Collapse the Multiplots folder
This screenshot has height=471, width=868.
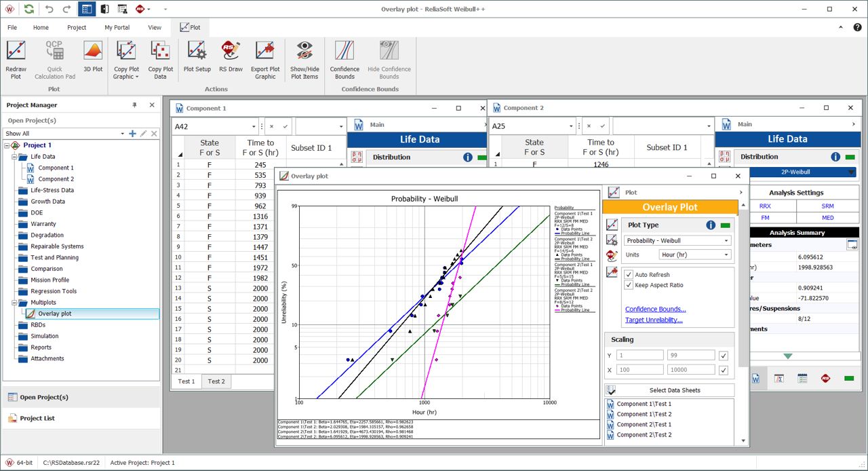point(14,303)
